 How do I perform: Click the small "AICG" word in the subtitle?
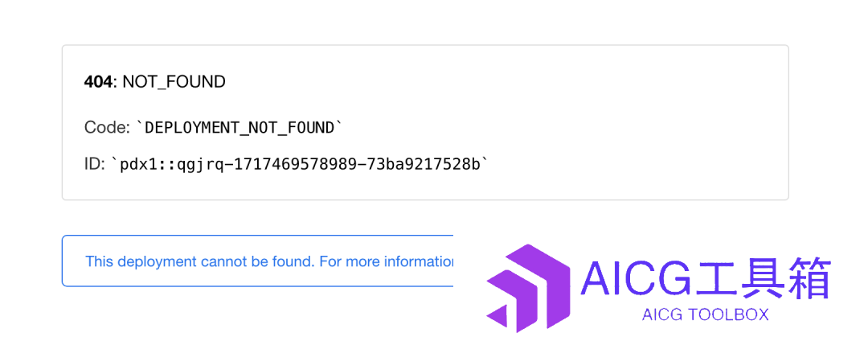pyautogui.click(x=662, y=315)
